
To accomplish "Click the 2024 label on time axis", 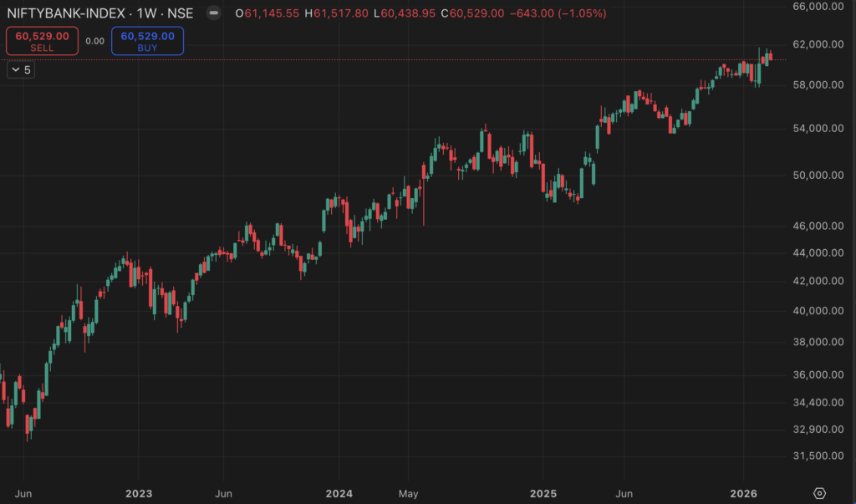I will [339, 492].
